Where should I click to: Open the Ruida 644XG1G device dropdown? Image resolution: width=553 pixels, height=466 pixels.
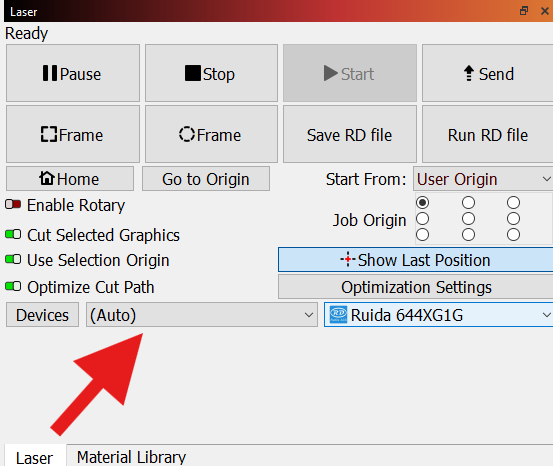click(439, 315)
